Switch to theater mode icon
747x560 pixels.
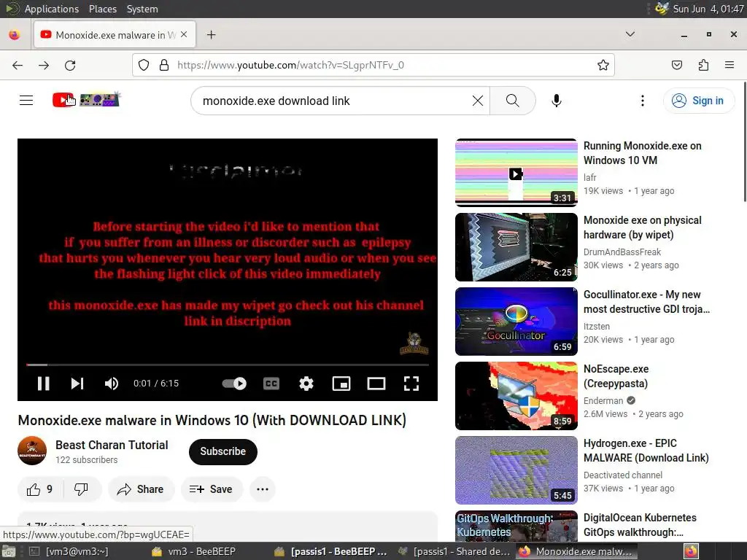click(376, 384)
